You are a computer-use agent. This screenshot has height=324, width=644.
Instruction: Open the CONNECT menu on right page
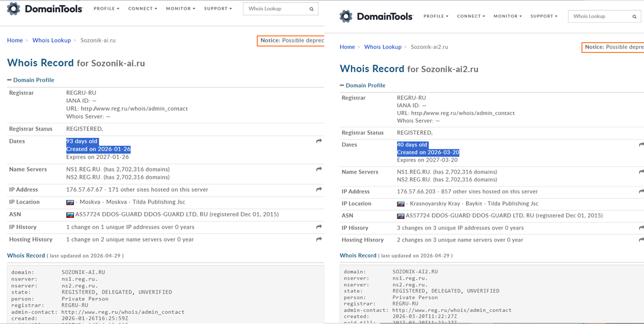click(x=471, y=17)
